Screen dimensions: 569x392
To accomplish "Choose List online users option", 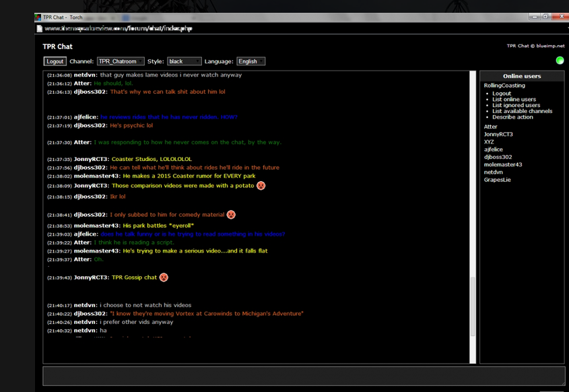I will tap(514, 100).
